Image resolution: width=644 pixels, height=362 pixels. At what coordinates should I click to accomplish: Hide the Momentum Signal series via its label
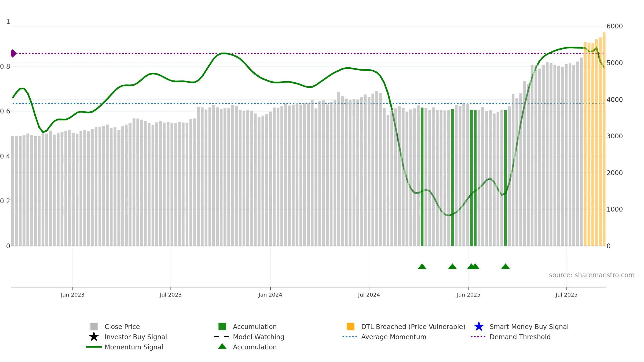134,347
